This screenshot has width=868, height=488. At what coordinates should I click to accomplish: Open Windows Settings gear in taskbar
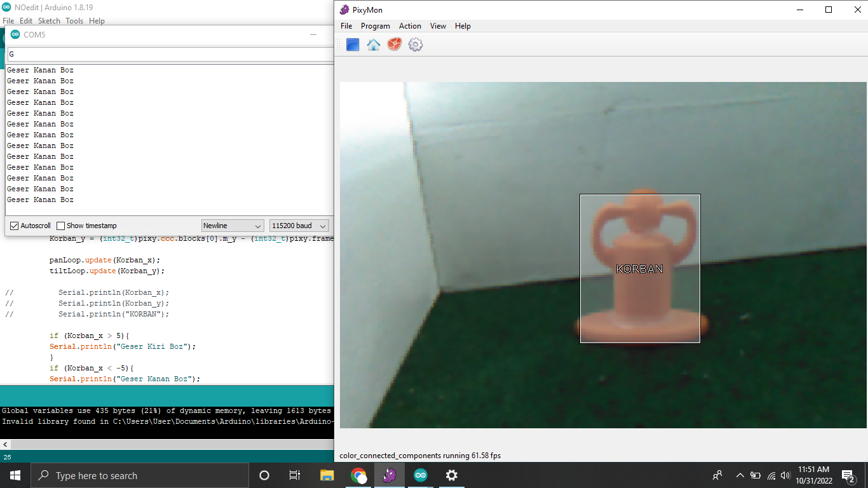(451, 475)
